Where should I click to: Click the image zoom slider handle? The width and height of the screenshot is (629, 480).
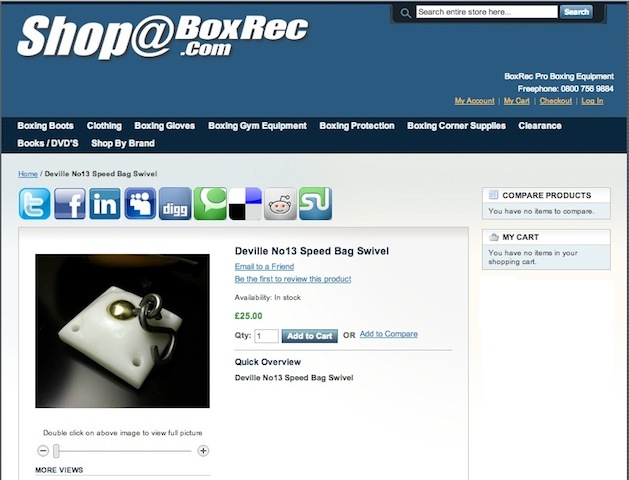click(57, 451)
